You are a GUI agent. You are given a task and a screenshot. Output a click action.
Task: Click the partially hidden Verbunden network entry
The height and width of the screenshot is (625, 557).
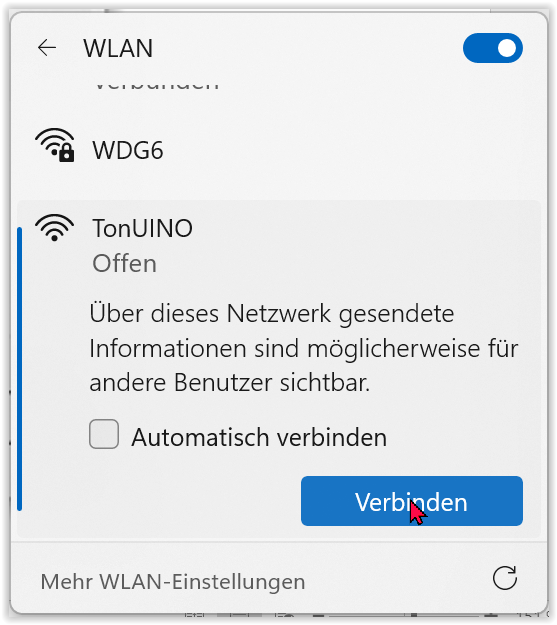click(156, 85)
